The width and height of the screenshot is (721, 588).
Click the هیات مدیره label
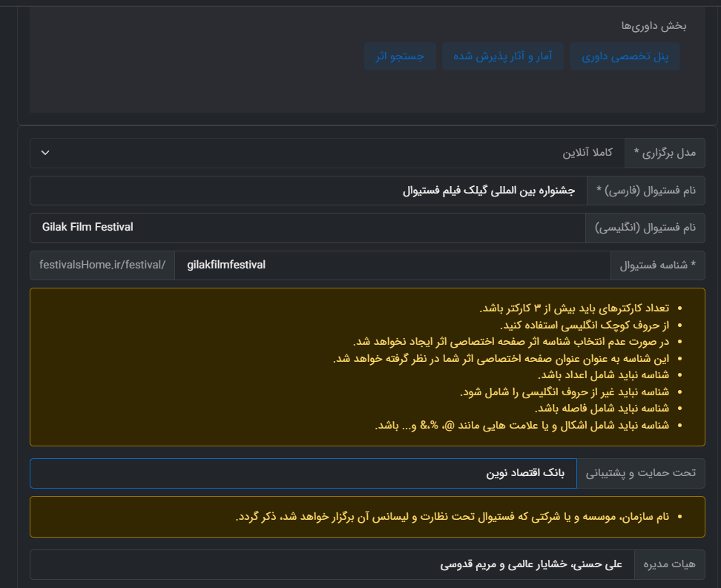[670, 564]
